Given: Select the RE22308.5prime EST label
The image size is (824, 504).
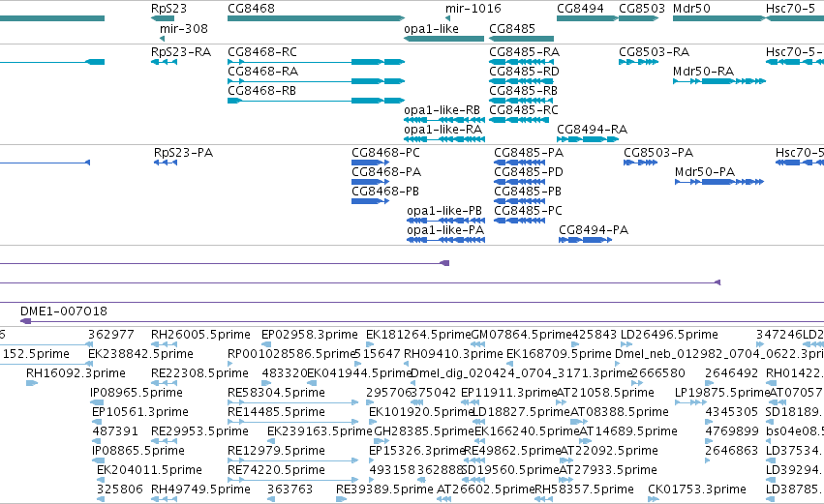Looking at the screenshot, I should (x=199, y=373).
